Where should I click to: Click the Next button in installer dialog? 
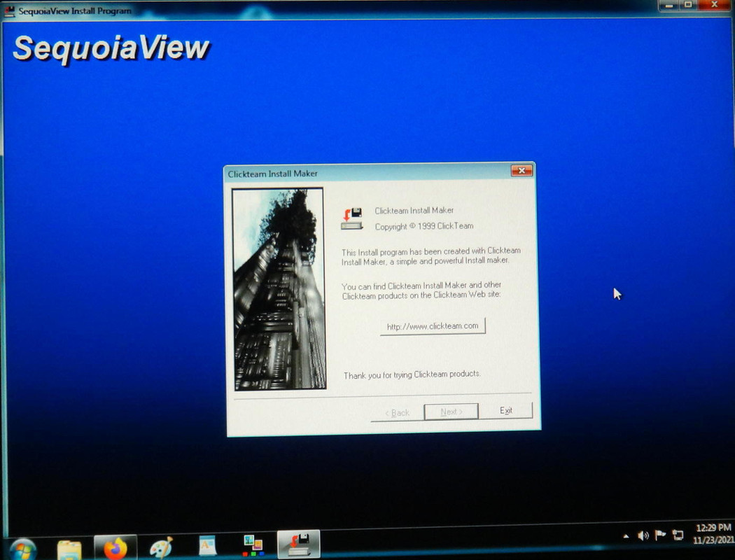(x=451, y=412)
